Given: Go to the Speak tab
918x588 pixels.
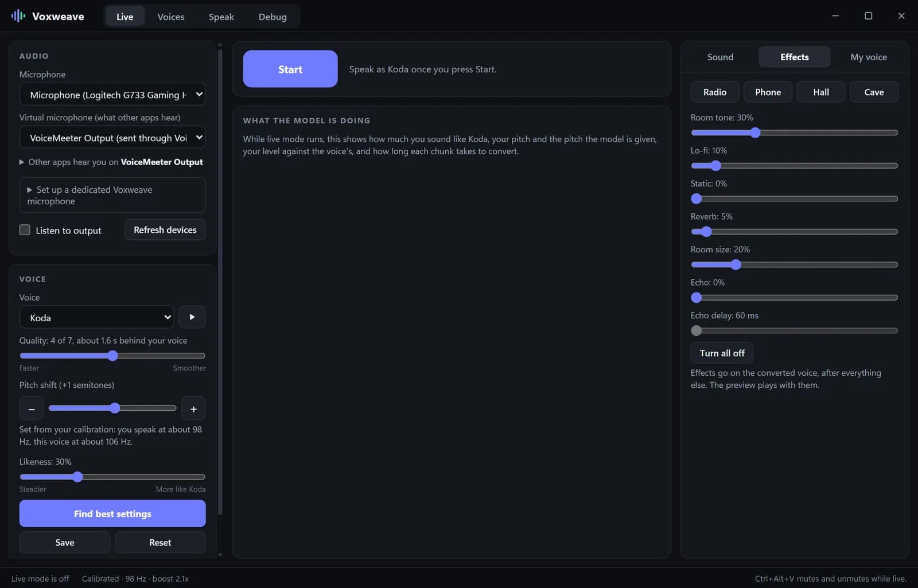Looking at the screenshot, I should 221,17.
